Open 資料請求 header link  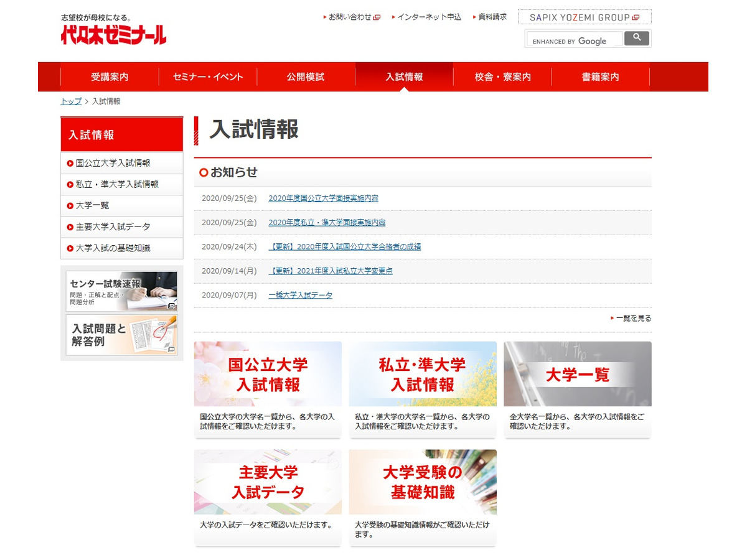coord(490,17)
